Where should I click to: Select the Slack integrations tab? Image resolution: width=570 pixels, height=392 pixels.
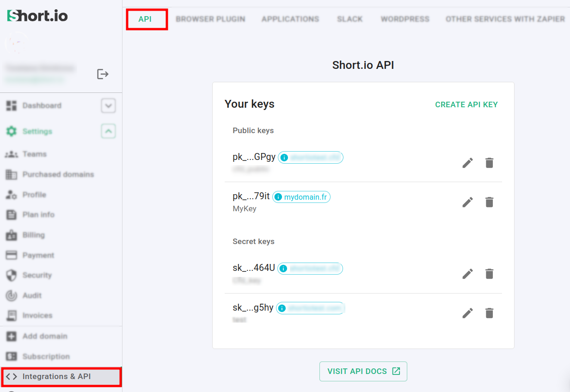(x=349, y=19)
